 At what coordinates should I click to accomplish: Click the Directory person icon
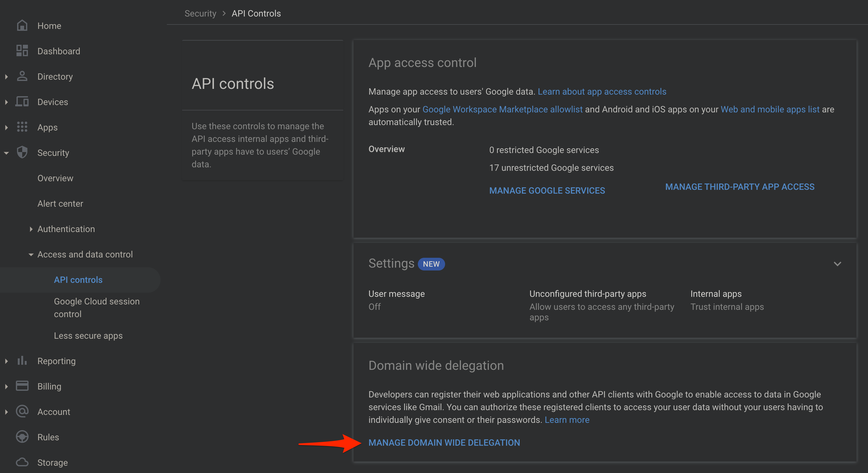tap(22, 76)
